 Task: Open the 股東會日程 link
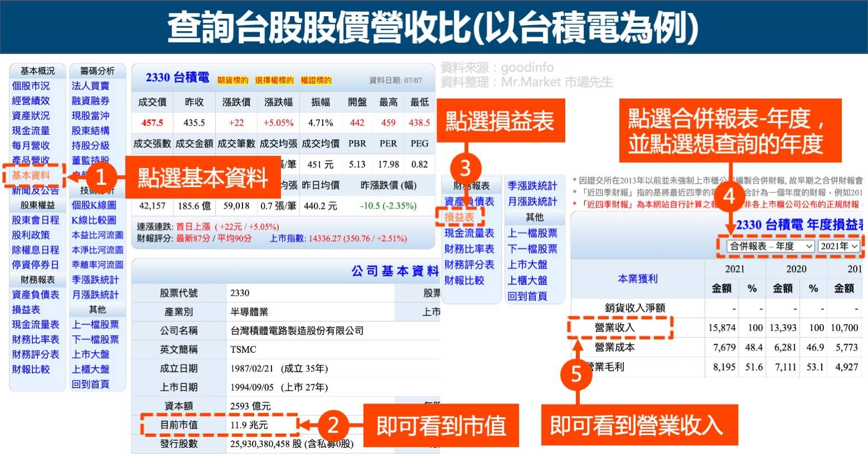36,220
